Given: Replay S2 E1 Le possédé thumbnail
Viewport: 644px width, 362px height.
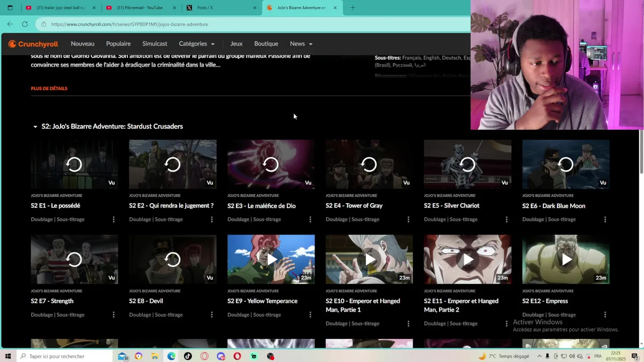Looking at the screenshot, I should pos(74,164).
